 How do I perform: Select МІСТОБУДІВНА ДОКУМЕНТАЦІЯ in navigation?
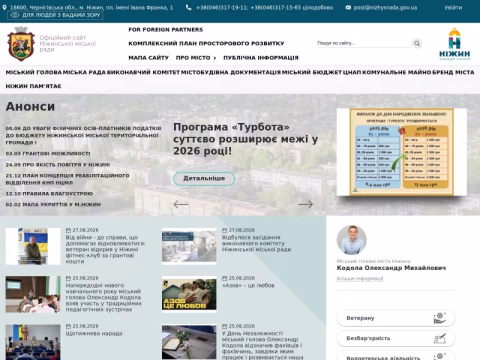coord(231,72)
